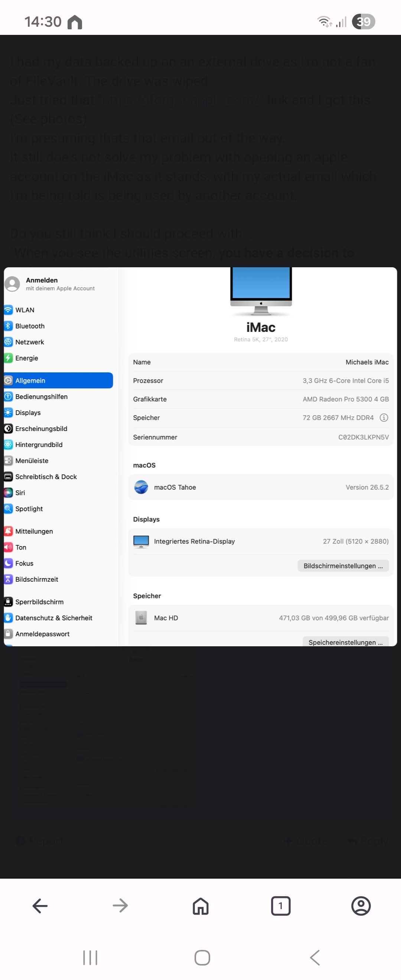Click the Speichereinstellungen button
The image size is (401, 980).
click(x=345, y=641)
